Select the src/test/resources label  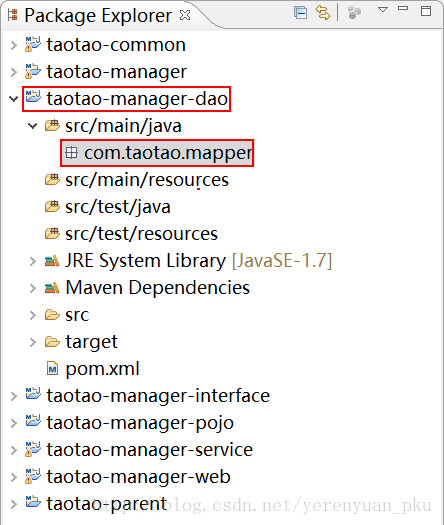pyautogui.click(x=141, y=234)
